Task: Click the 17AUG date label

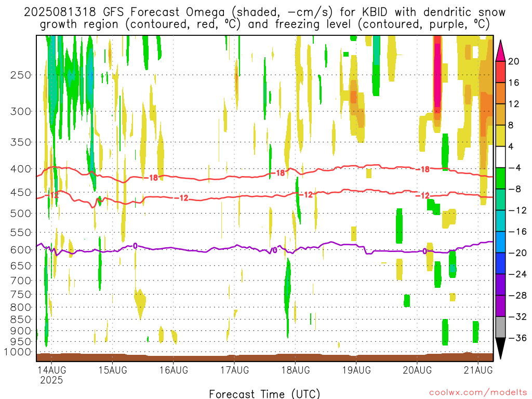Action: [x=234, y=370]
